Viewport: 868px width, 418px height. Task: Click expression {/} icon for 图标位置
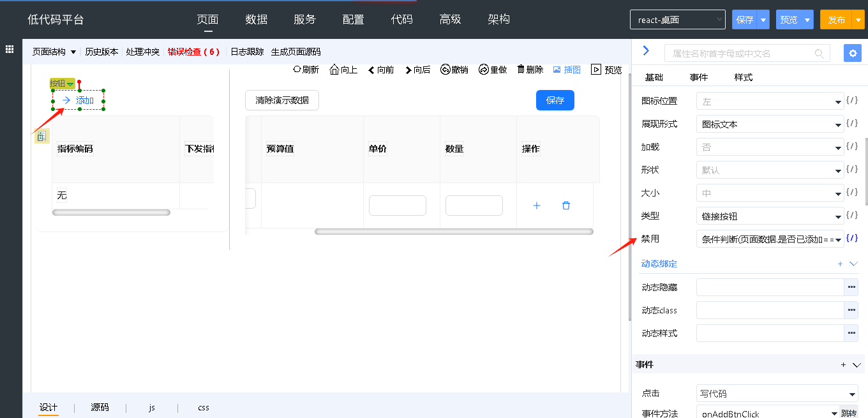coord(851,100)
